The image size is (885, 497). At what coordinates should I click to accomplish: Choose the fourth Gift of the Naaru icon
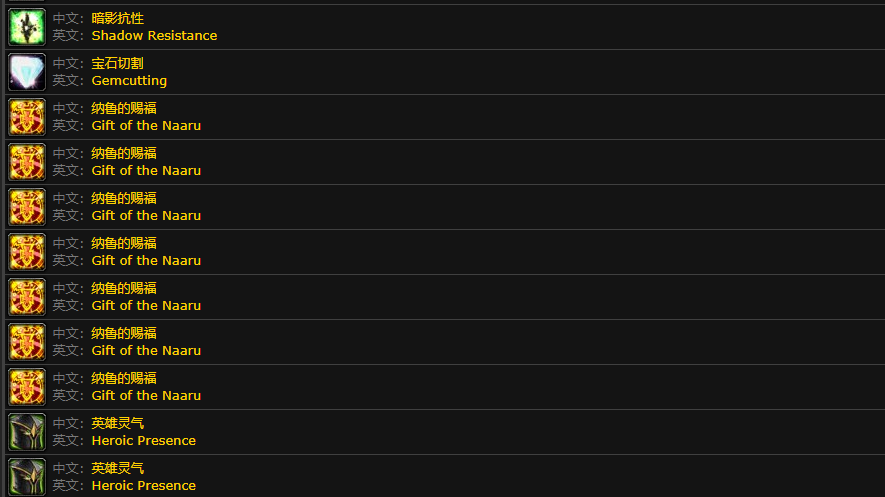tap(27, 252)
